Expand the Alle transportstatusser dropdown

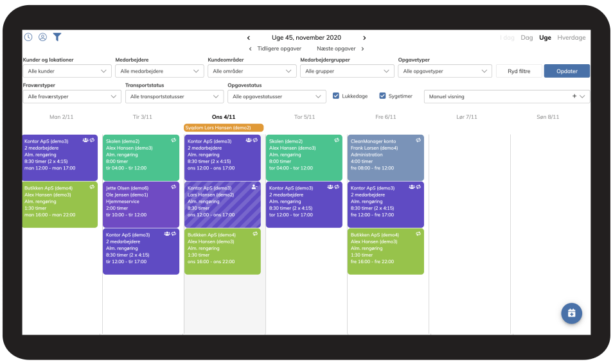(x=174, y=97)
